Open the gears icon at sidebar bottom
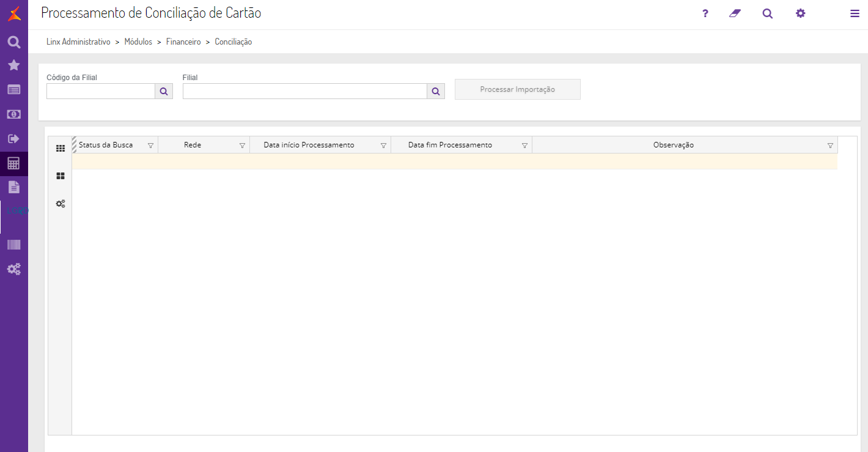 click(x=14, y=269)
